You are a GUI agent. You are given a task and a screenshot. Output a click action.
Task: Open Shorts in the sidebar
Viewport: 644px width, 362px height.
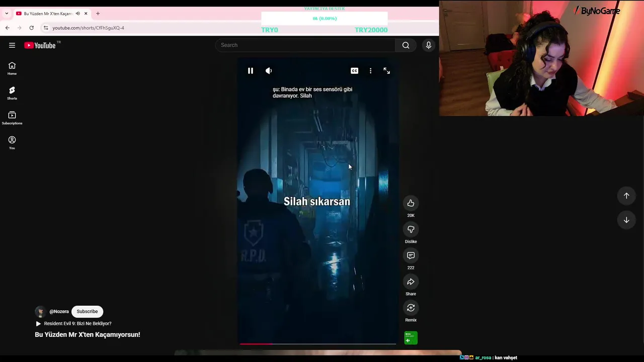pyautogui.click(x=12, y=93)
